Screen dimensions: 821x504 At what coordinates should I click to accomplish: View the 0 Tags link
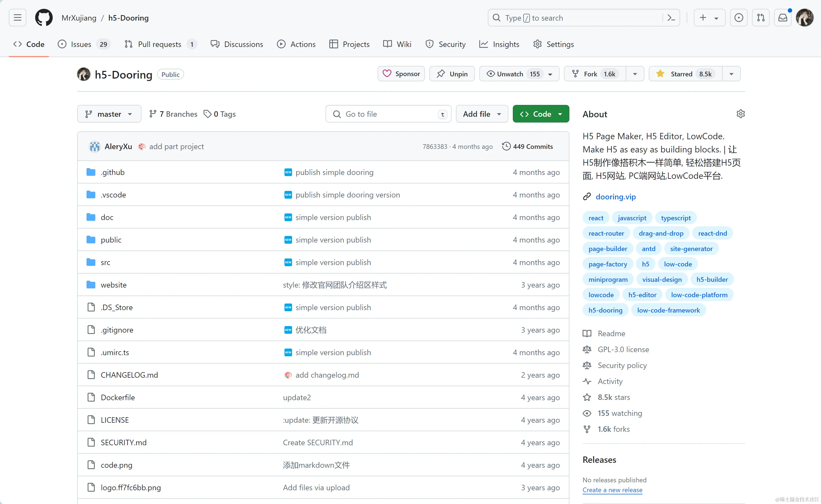pos(220,114)
